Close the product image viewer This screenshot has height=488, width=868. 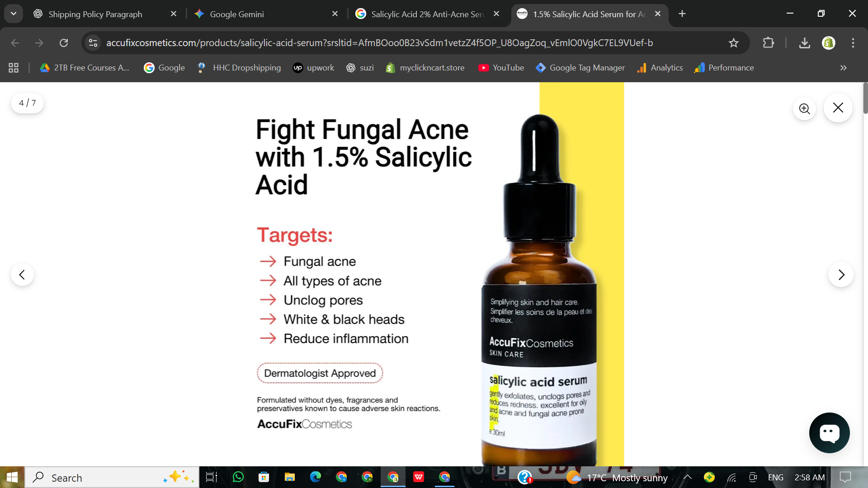point(838,108)
